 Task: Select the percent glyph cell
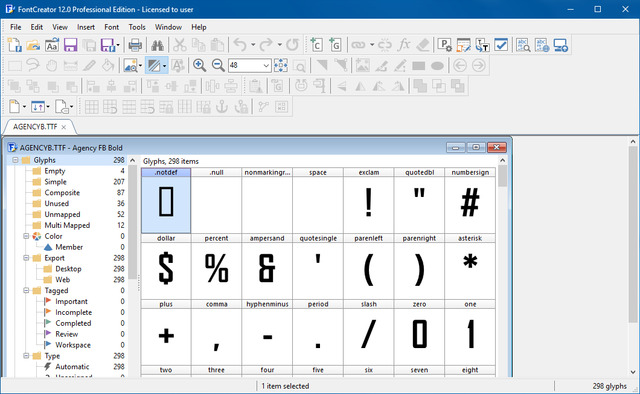coord(216,266)
